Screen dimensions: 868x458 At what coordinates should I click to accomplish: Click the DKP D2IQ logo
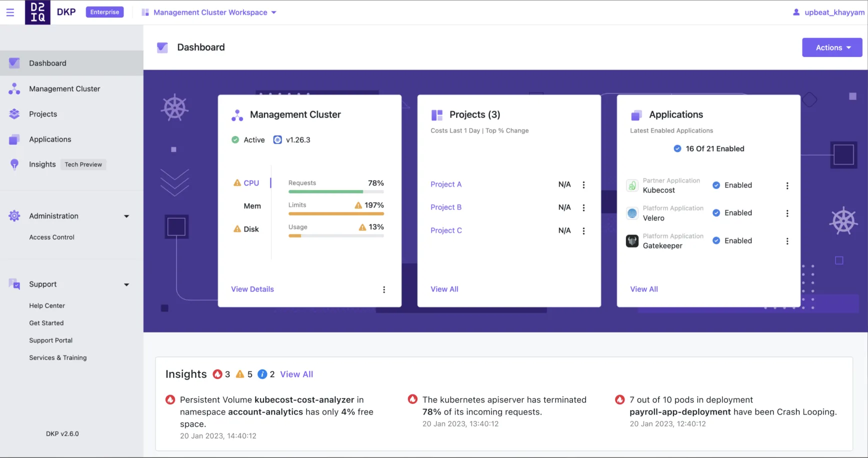(x=37, y=11)
